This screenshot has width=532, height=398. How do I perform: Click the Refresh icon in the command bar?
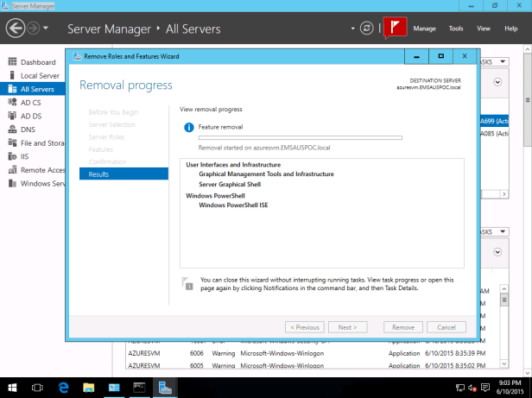click(x=367, y=28)
